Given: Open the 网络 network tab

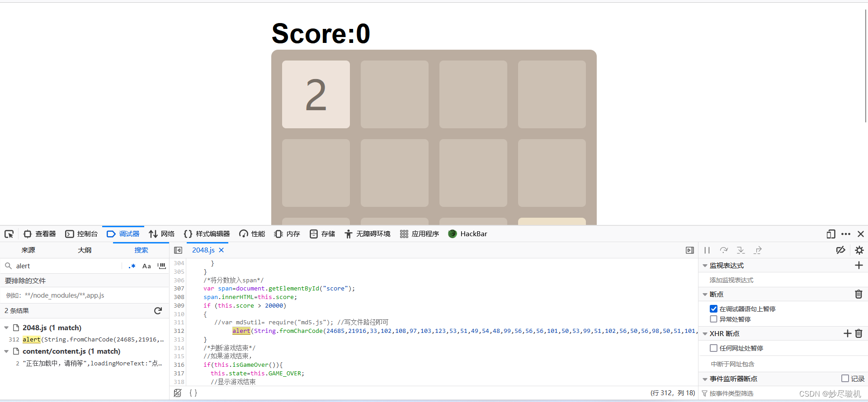Looking at the screenshot, I should click(162, 234).
